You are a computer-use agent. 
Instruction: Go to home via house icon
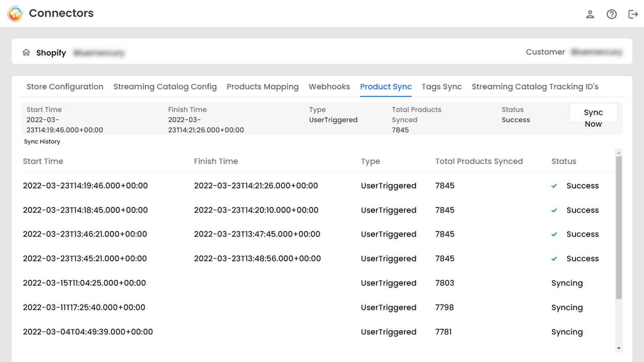pos(26,52)
